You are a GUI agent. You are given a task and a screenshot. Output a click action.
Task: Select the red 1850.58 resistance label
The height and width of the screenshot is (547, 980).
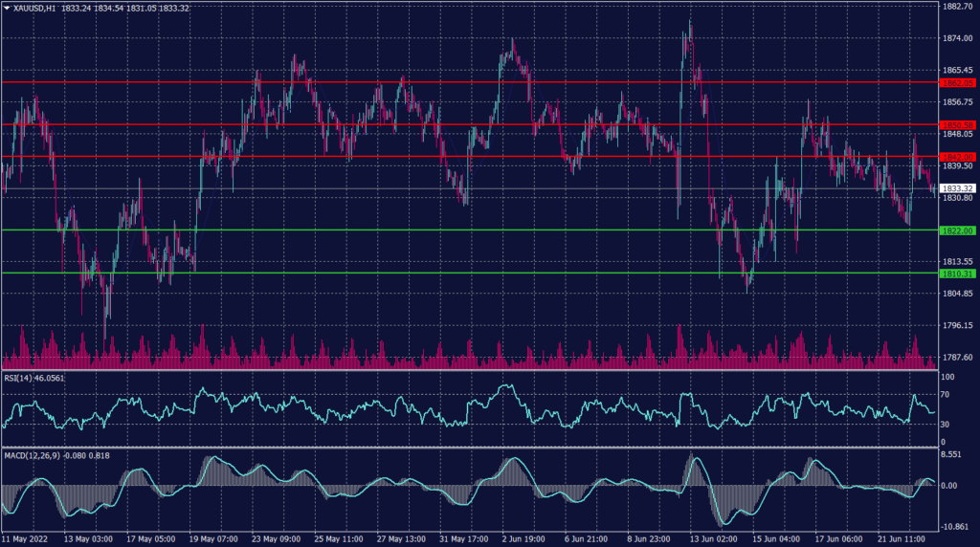(957, 125)
